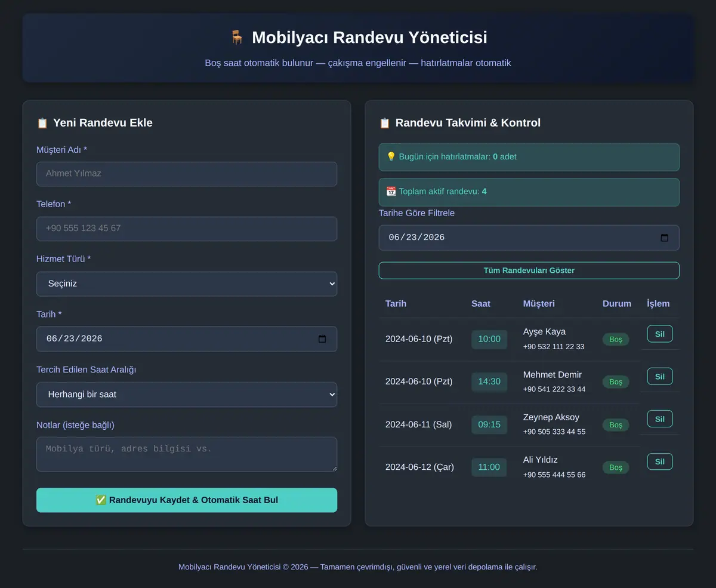Click Randevuyu Kaydet & Otomatik Saat Bul button

coord(187,500)
